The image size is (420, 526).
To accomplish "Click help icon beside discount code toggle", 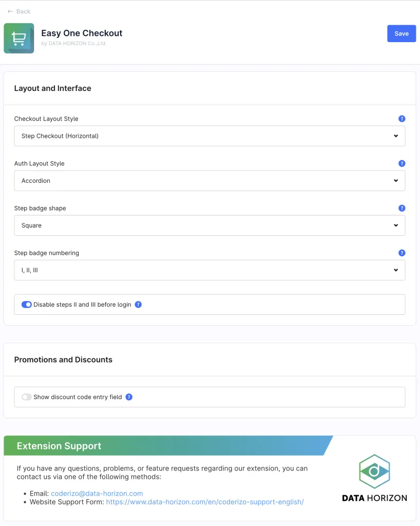I will [129, 397].
